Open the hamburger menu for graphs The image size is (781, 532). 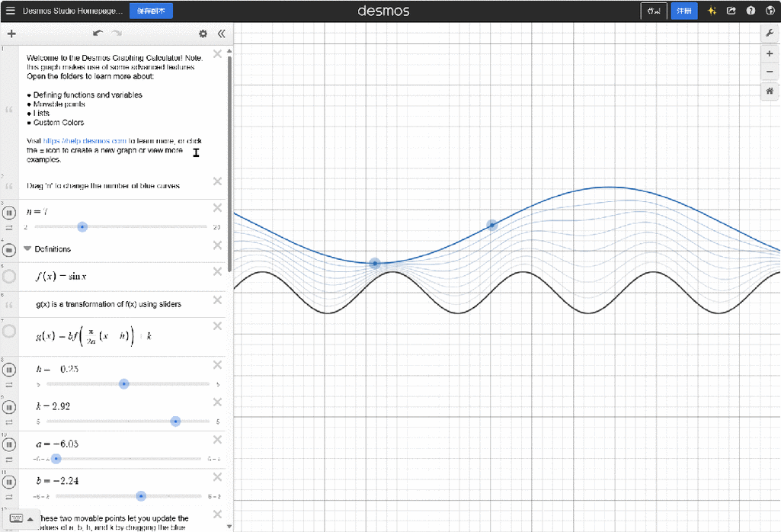click(x=10, y=11)
